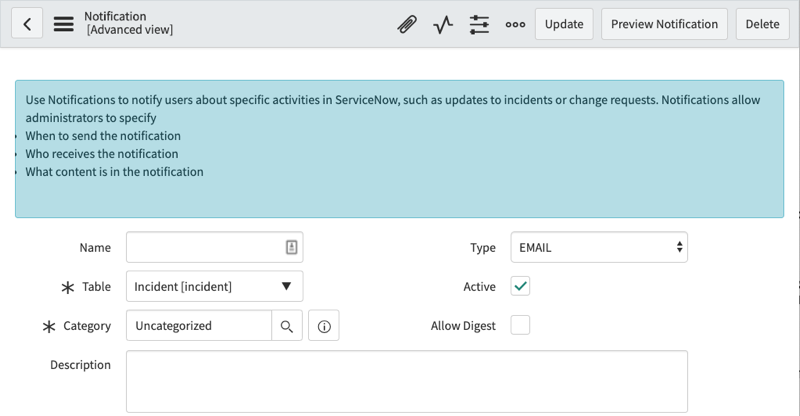Viewport: 800px width, 416px height.
Task: Expand the Type dropdown showing EMAIL
Action: [x=599, y=247]
